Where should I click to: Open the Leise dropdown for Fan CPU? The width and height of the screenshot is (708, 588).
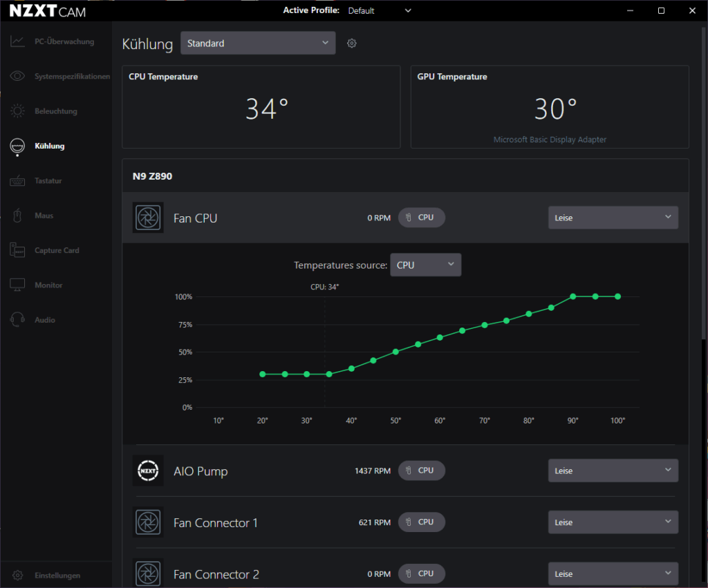pyautogui.click(x=613, y=218)
